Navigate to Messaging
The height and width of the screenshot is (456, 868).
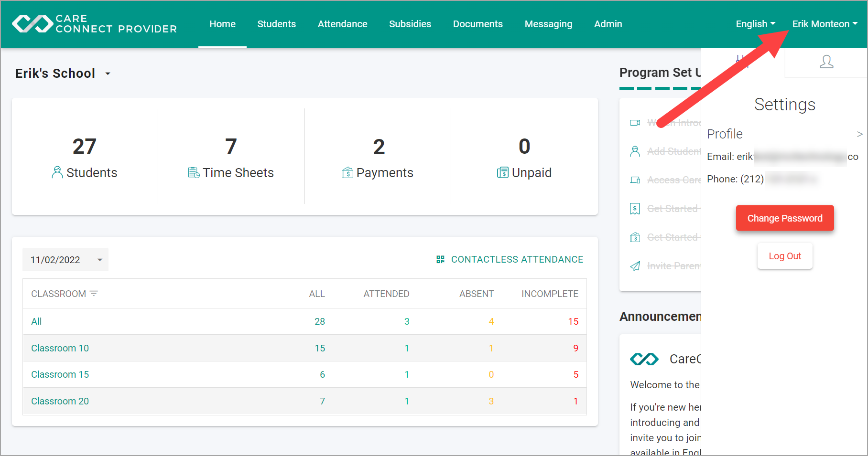tap(548, 24)
